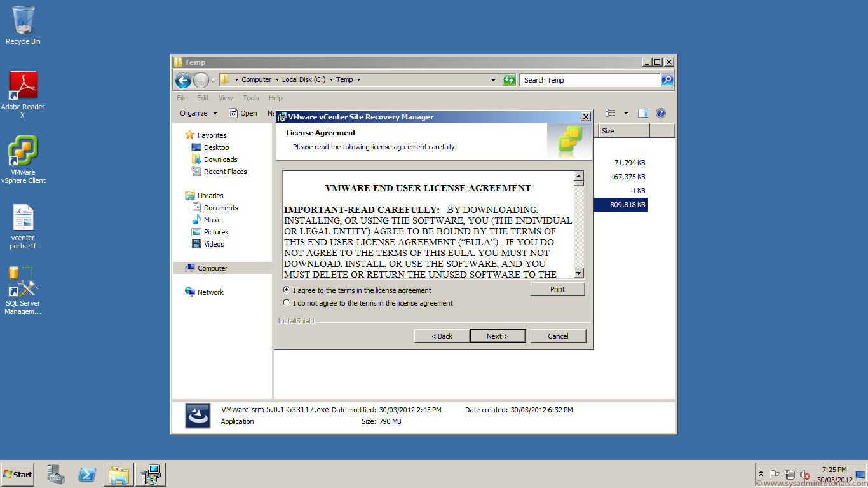Open the view options dropdown arrow
This screenshot has height=488, width=868.
click(x=626, y=113)
